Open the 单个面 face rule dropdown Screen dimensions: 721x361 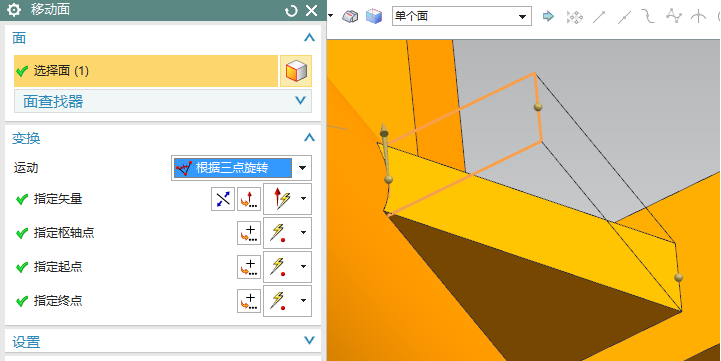[462, 17]
